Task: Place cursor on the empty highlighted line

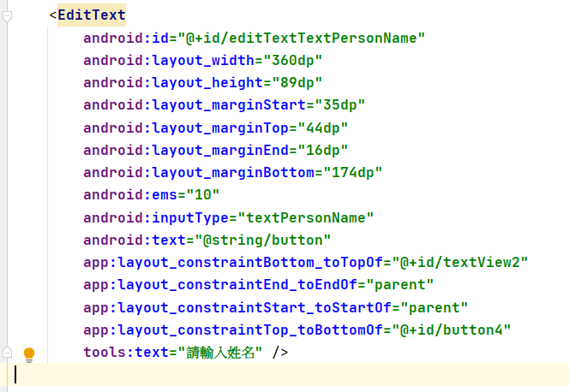Action: click(284, 375)
